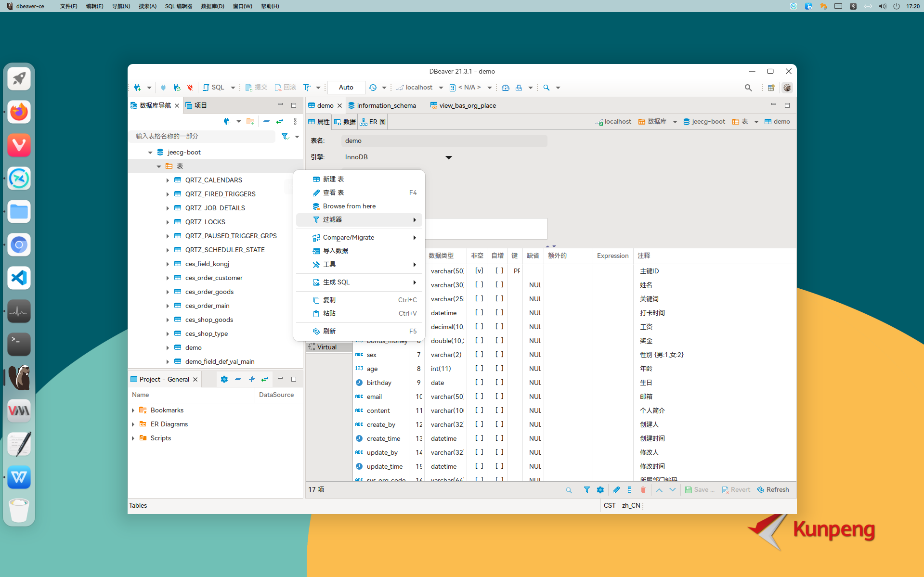Click the Refresh button

[x=773, y=489]
